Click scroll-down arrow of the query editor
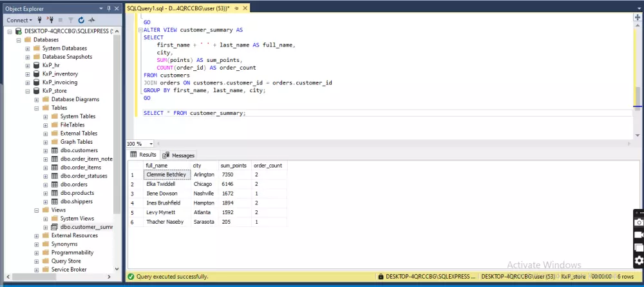 (x=637, y=135)
